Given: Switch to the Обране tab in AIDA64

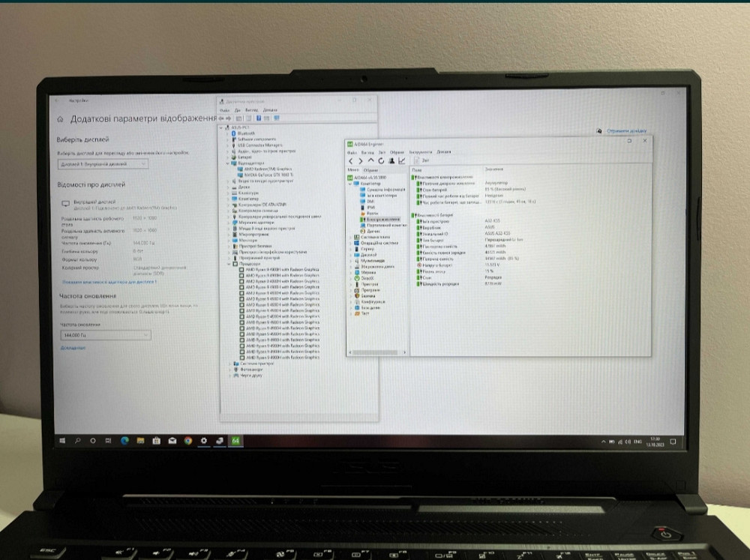Looking at the screenshot, I should 370,170.
